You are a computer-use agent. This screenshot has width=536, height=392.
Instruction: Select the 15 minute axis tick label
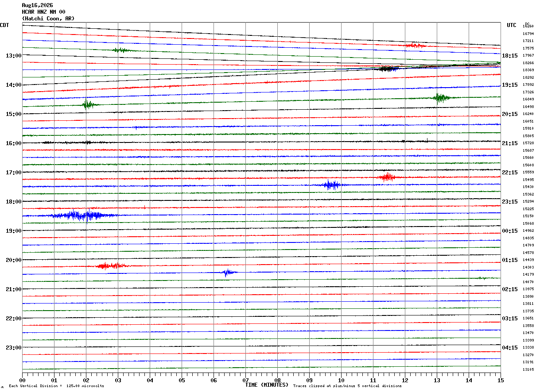501,380
